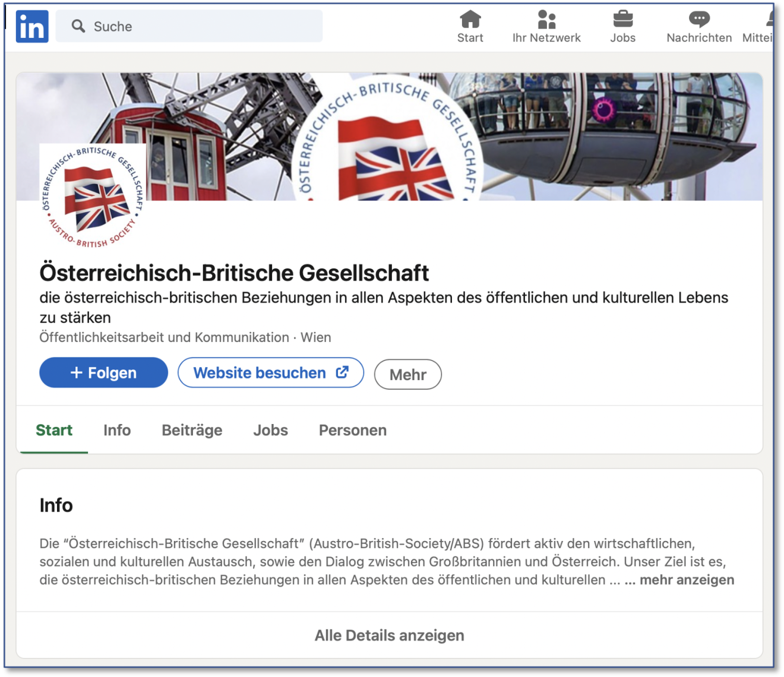The height and width of the screenshot is (677, 784).
Task: Select the Start tab on company page
Action: coord(54,431)
